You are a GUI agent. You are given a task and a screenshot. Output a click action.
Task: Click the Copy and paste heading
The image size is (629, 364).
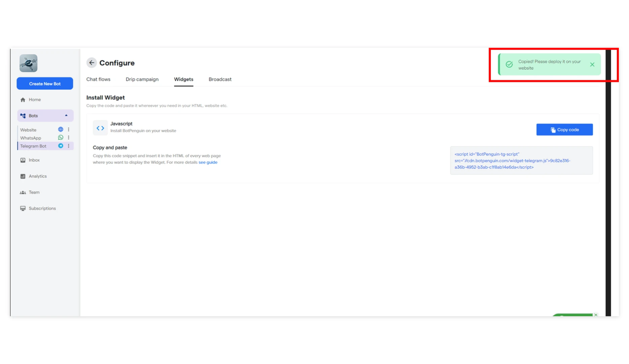point(110,148)
